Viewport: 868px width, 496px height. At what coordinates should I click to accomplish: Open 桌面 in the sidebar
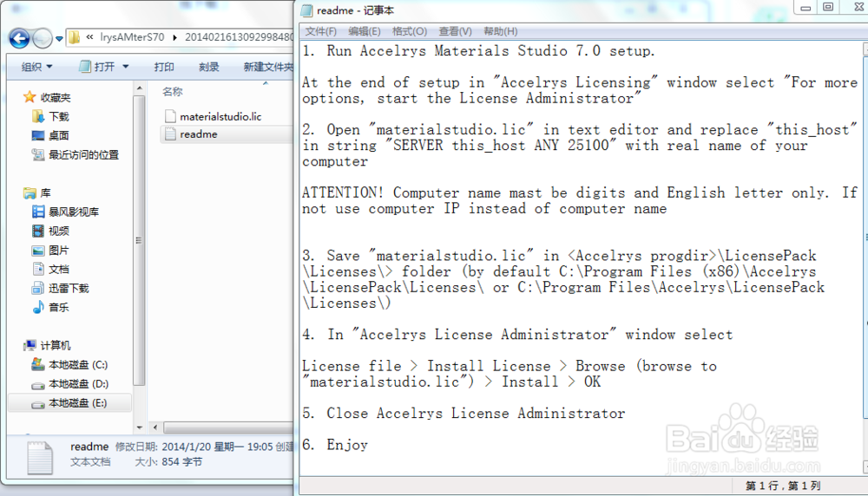(x=59, y=135)
